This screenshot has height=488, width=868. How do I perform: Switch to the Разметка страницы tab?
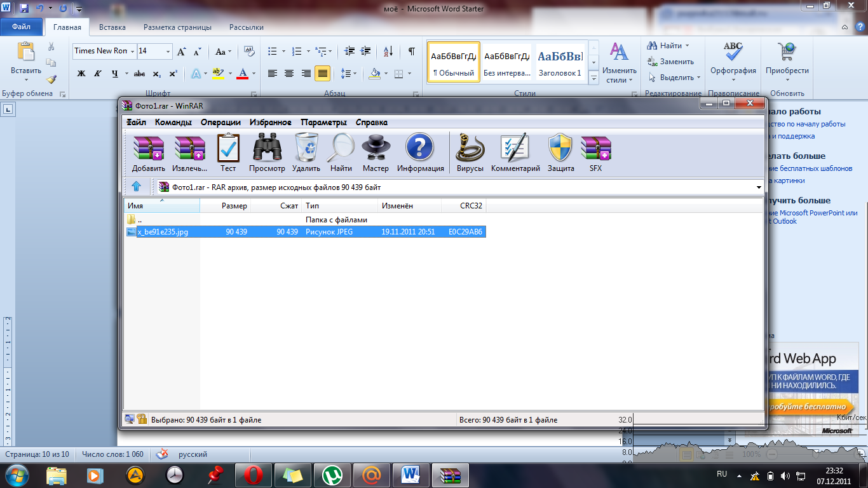(177, 27)
